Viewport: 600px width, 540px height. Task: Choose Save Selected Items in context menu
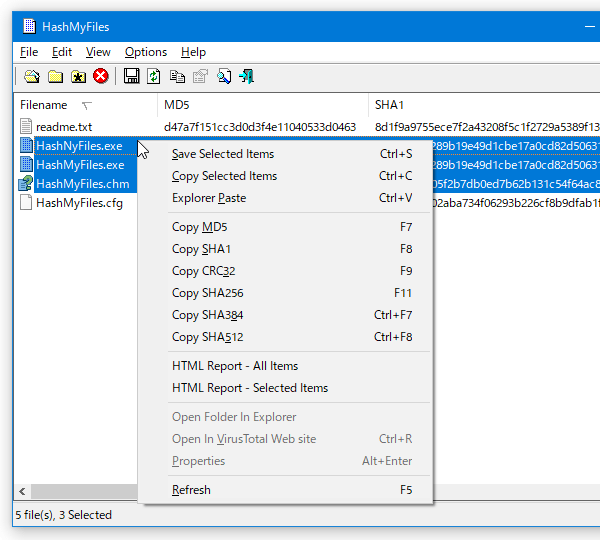[285, 154]
